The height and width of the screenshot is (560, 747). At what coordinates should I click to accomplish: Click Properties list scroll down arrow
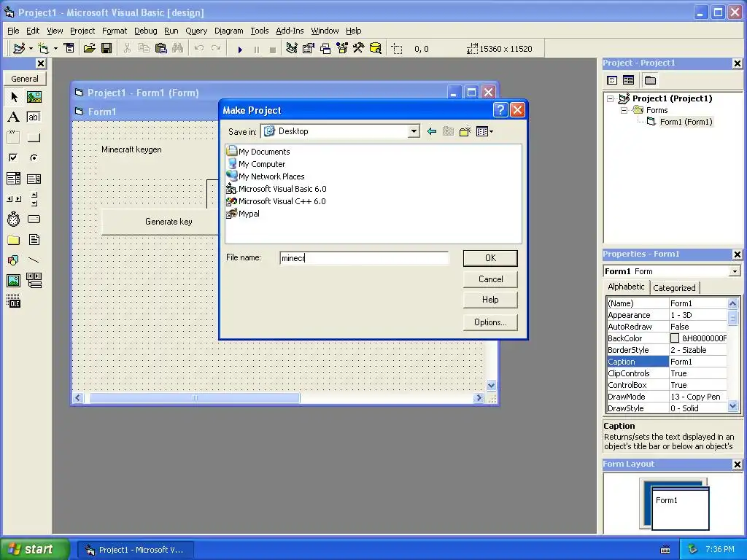pos(732,406)
